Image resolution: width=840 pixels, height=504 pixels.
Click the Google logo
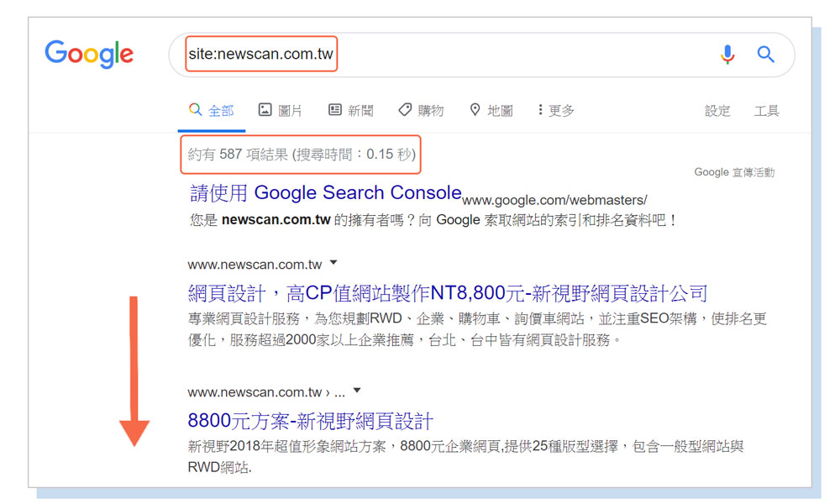89,55
